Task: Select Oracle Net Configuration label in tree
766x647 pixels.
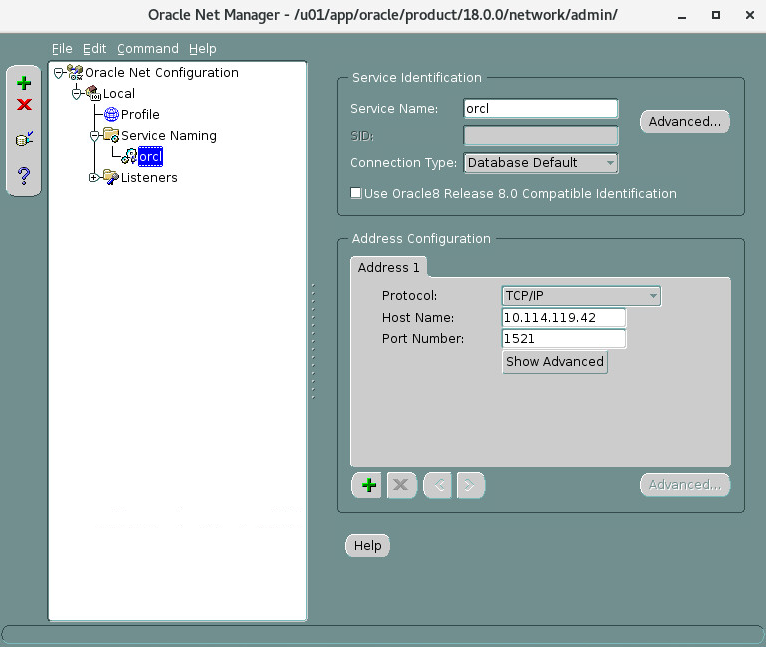Action: click(162, 72)
